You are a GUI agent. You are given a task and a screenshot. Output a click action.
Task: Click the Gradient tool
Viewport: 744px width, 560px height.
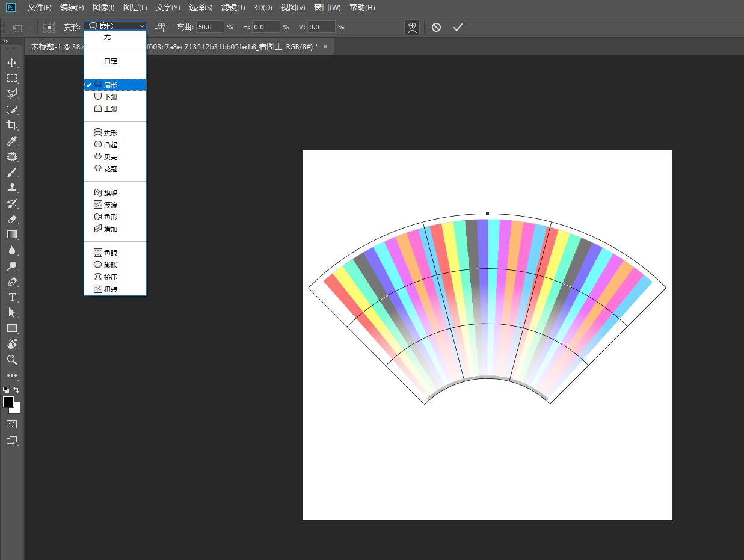point(11,235)
